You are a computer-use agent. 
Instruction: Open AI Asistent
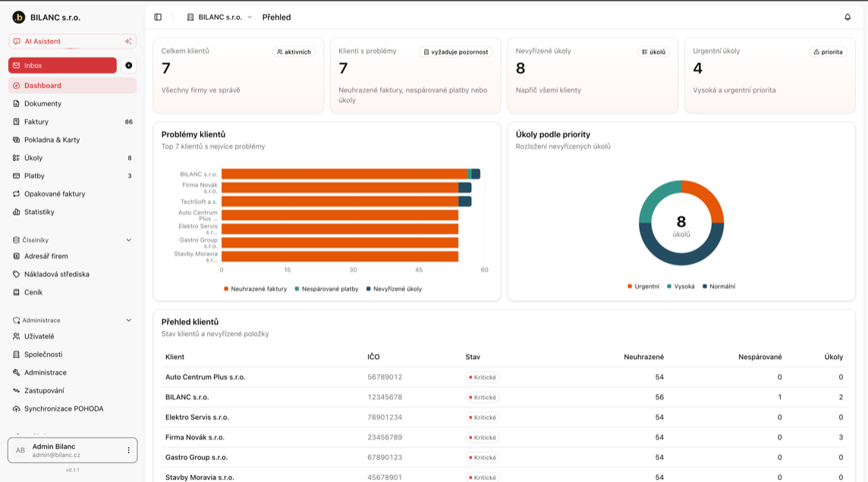point(73,41)
